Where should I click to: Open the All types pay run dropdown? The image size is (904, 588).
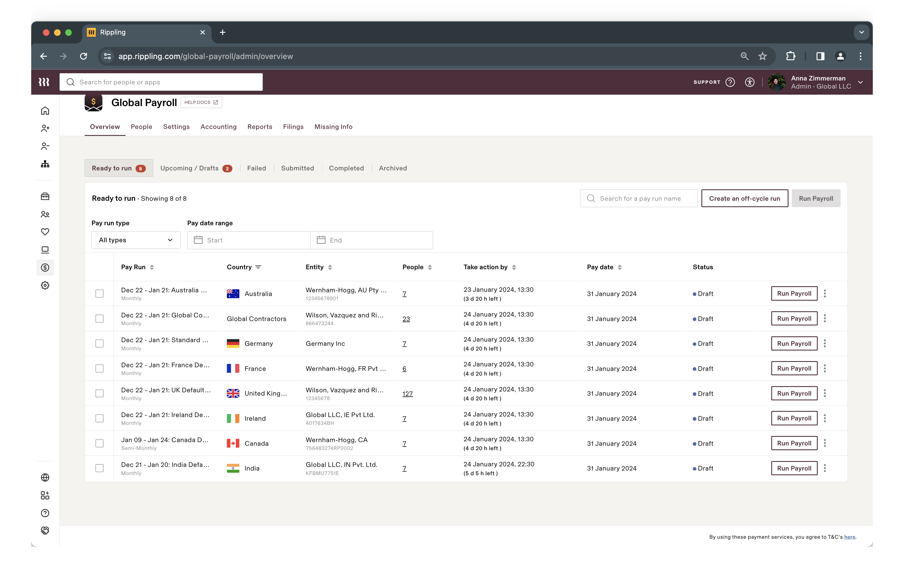(136, 240)
